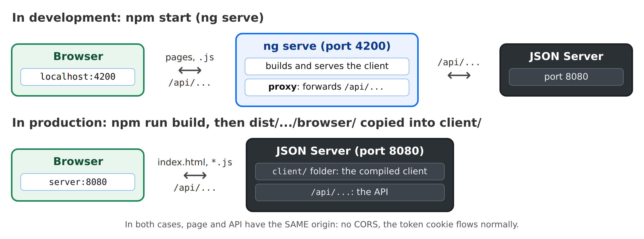Click the "ng serve (port 4200)" title
The width and height of the screenshot is (644, 239).
327,46
